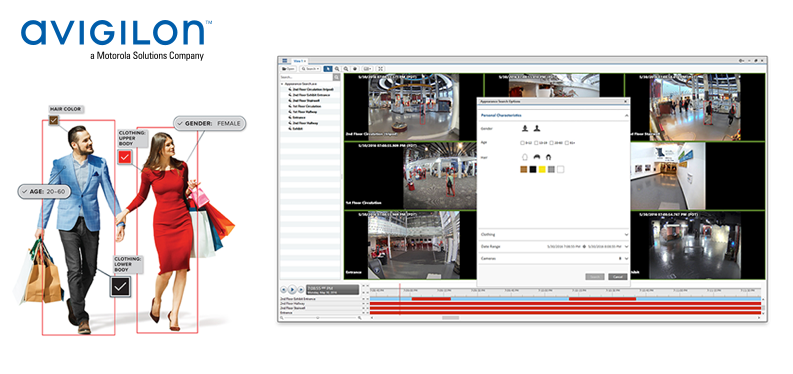Click the Search button in the dialog

[x=595, y=277]
